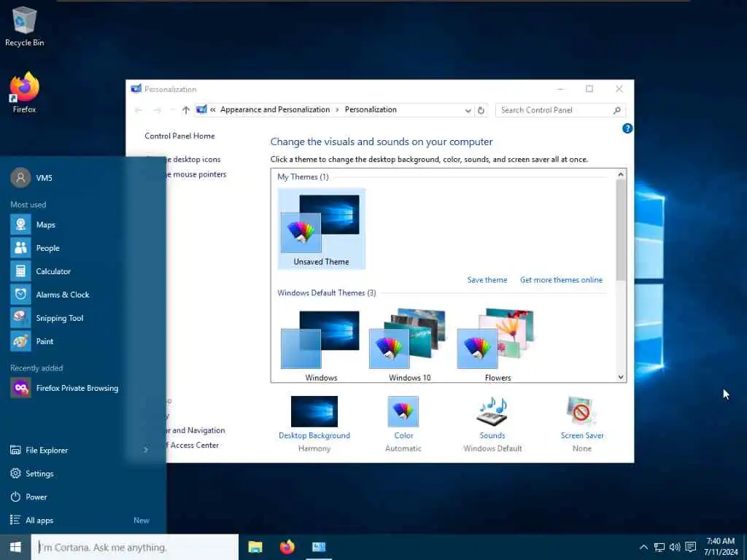The image size is (747, 560).
Task: Apply the Windows default theme
Action: point(321,345)
